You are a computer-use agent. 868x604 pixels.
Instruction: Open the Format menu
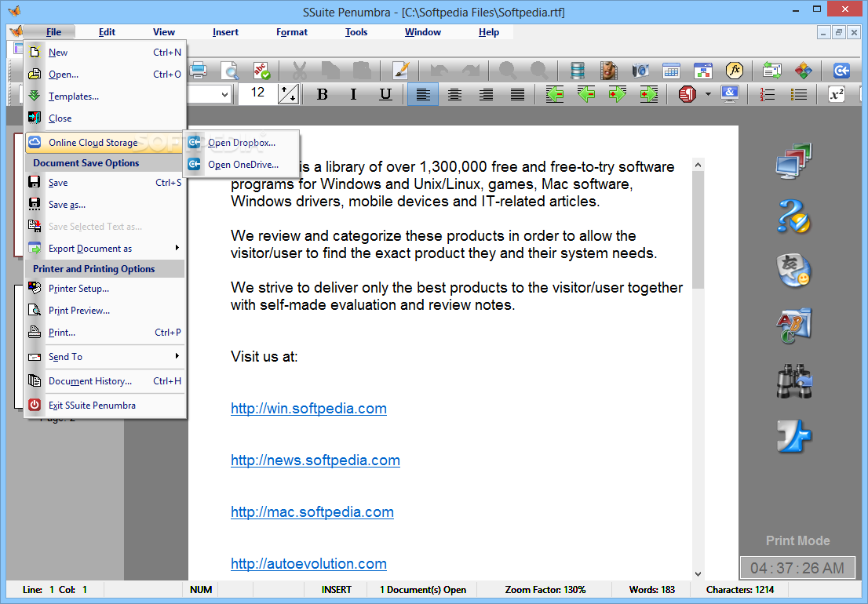292,32
